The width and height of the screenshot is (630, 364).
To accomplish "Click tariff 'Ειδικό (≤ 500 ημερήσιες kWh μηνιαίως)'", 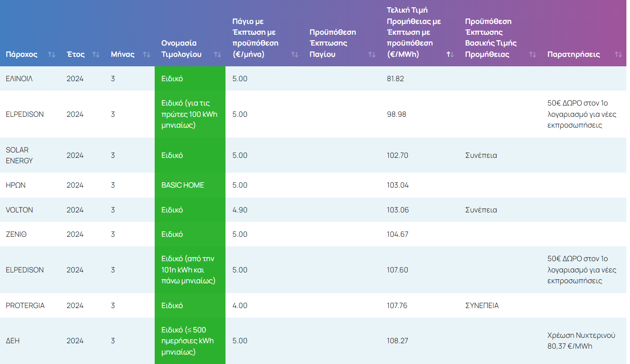I will pyautogui.click(x=188, y=341).
